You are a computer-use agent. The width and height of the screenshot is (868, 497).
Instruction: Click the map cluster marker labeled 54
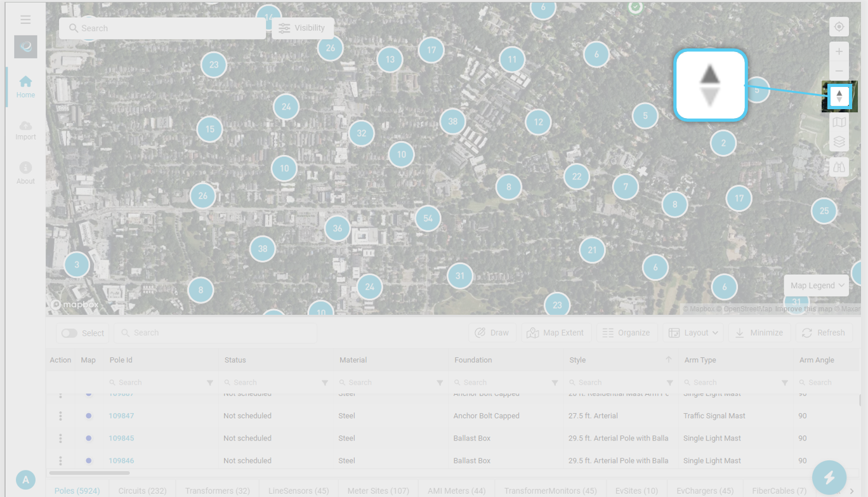pos(428,218)
